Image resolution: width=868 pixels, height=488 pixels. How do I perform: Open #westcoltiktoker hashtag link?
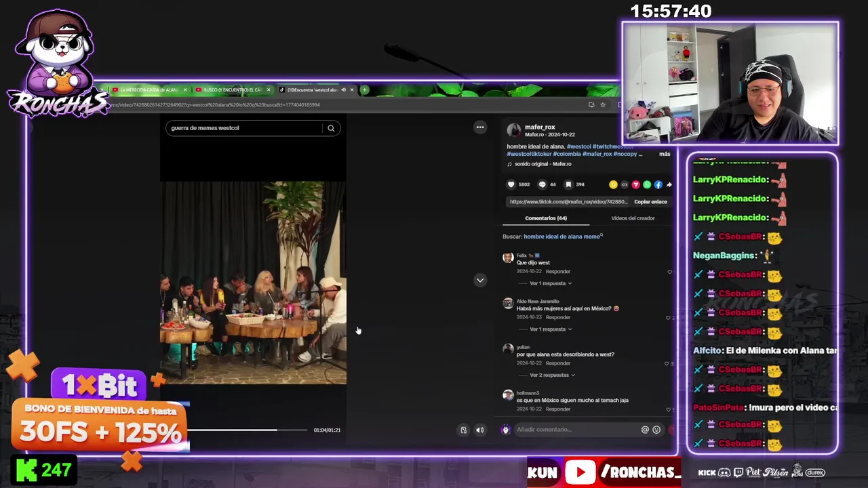pos(529,154)
